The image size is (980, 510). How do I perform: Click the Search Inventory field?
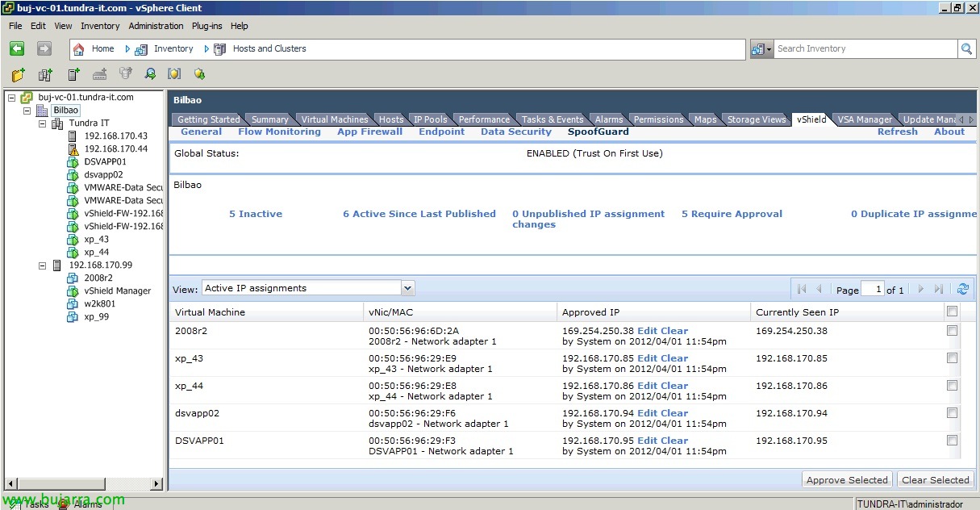click(865, 49)
